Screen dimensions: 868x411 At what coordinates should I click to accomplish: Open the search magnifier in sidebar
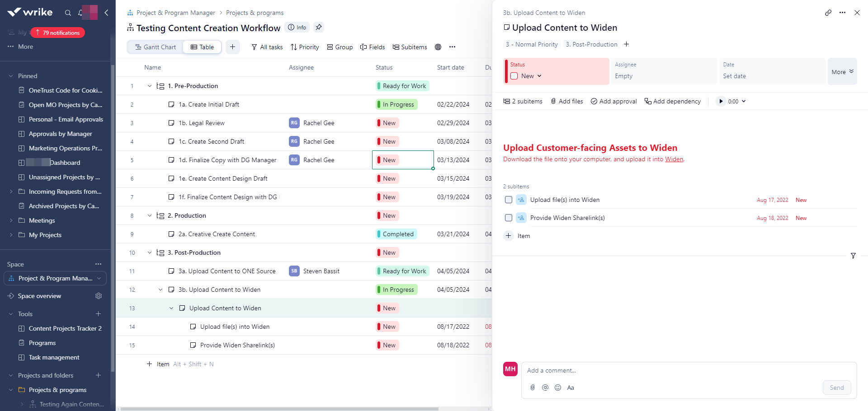pyautogui.click(x=68, y=13)
